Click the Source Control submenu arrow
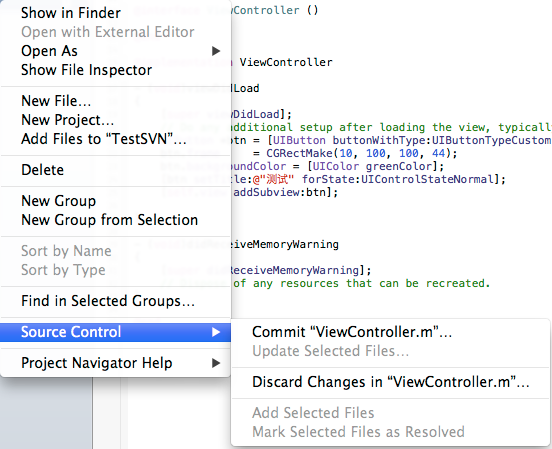Viewport: 552px width, 449px height. pyautogui.click(x=216, y=332)
